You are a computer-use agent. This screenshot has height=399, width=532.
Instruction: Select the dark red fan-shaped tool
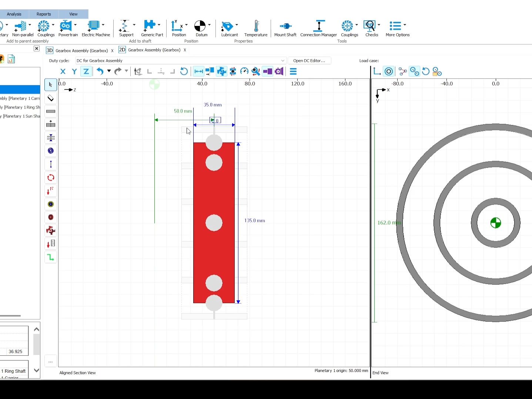[x=51, y=231]
